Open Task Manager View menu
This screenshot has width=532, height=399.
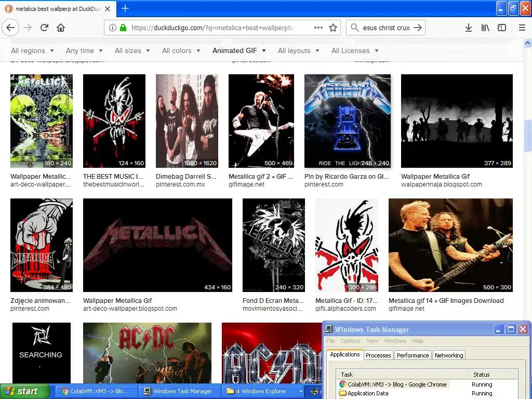click(372, 341)
